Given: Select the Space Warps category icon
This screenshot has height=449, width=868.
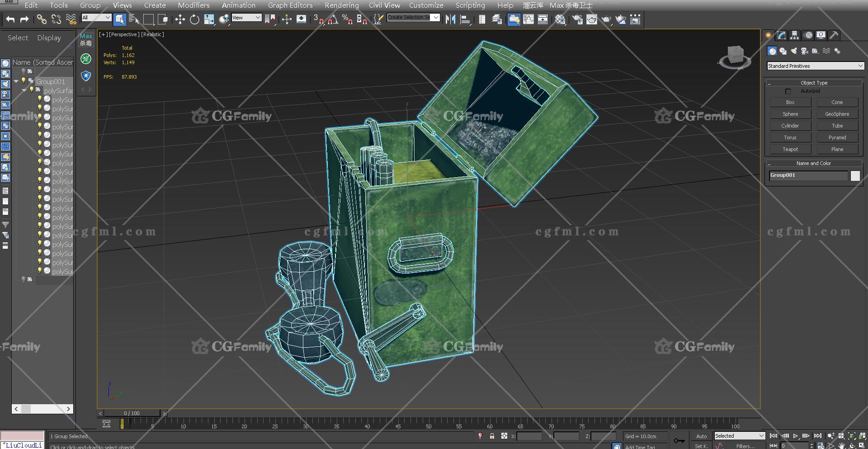Looking at the screenshot, I should [x=826, y=51].
